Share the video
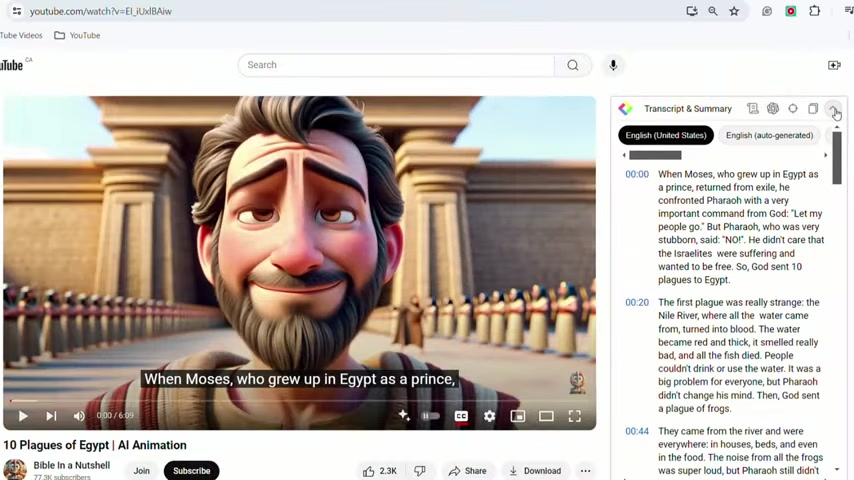 tap(467, 471)
